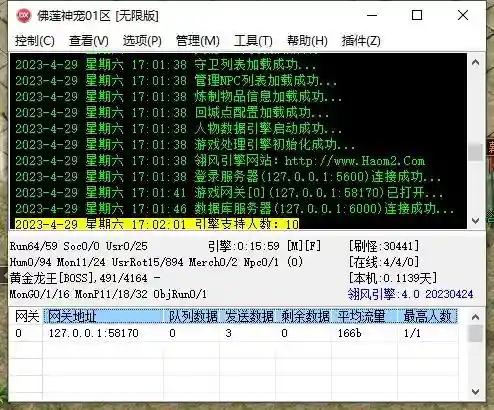The width and height of the screenshot is (494, 410).
Task: Sort by 网关 column header
Action: [27, 316]
